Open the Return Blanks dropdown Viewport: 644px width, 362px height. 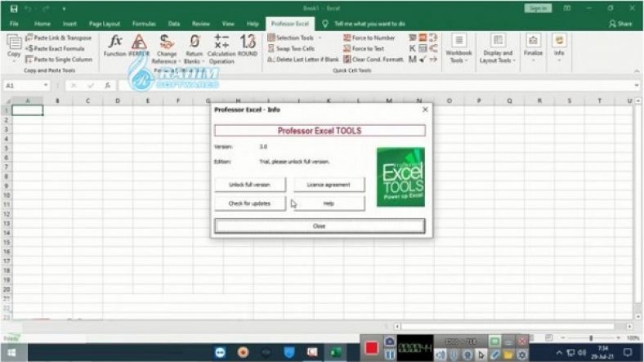click(195, 49)
